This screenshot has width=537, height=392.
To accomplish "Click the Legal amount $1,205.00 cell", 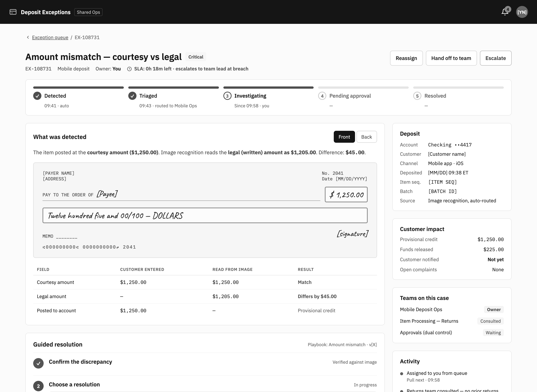I will coord(225,296).
